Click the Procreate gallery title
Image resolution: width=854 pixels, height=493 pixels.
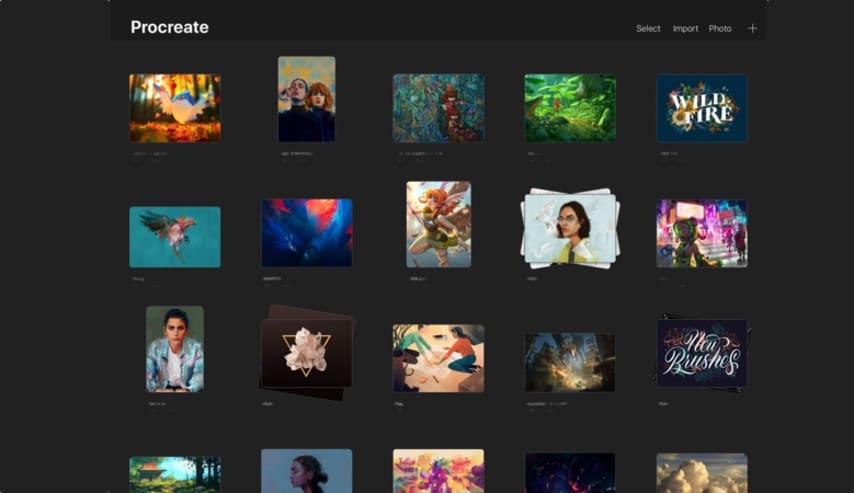click(169, 28)
